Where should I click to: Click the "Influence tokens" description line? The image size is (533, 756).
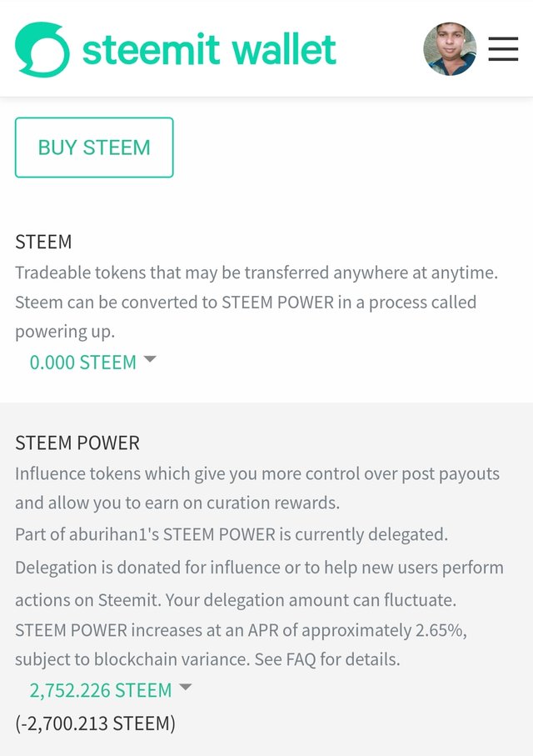[x=257, y=474]
